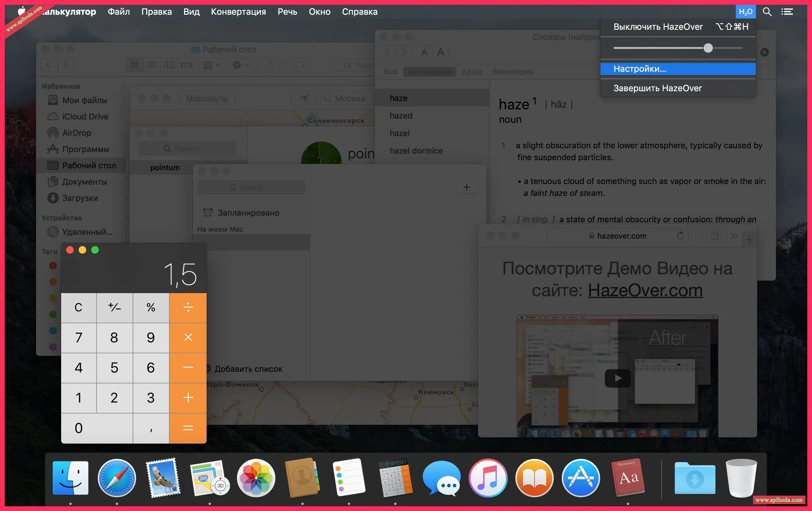Viewport: 812px width, 511px height.
Task: Click Добавить список in Reminders
Action: pos(248,369)
